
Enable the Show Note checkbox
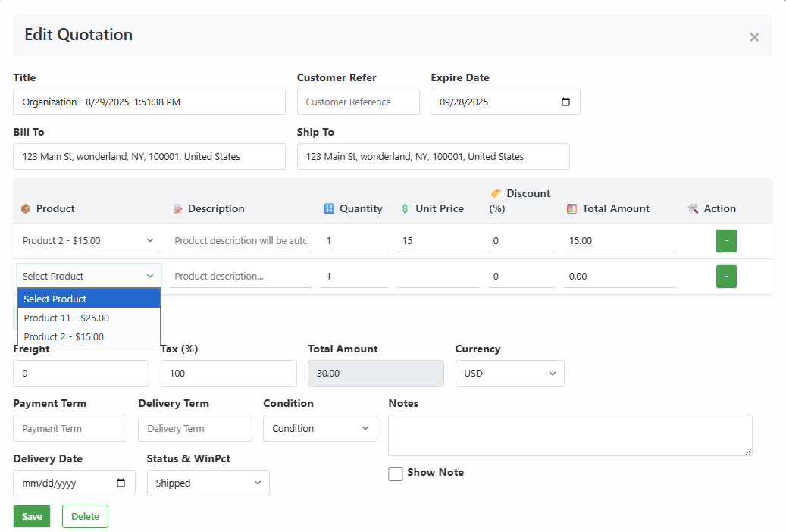pyautogui.click(x=395, y=473)
